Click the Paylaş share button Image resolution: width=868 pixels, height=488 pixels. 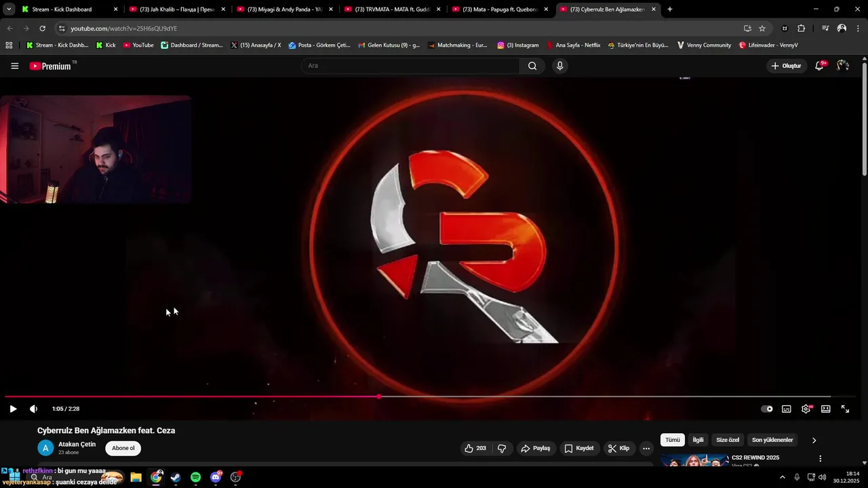535,448
